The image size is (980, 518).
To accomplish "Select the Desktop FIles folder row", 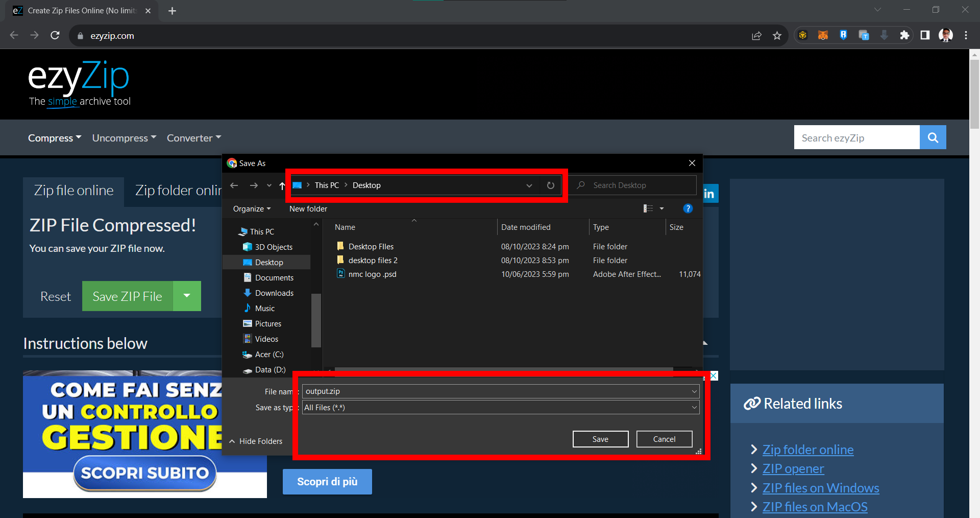I will click(x=371, y=246).
